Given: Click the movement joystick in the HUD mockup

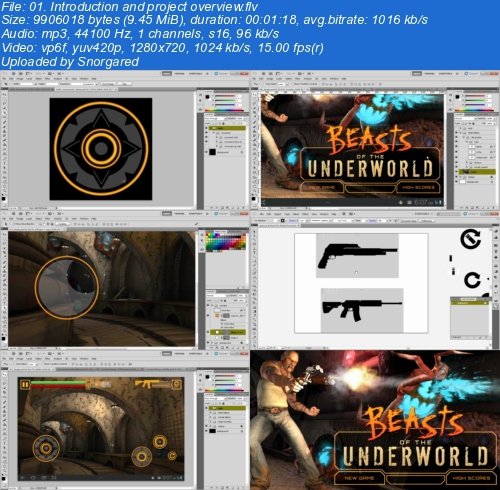Looking at the screenshot, I should coord(46,448).
